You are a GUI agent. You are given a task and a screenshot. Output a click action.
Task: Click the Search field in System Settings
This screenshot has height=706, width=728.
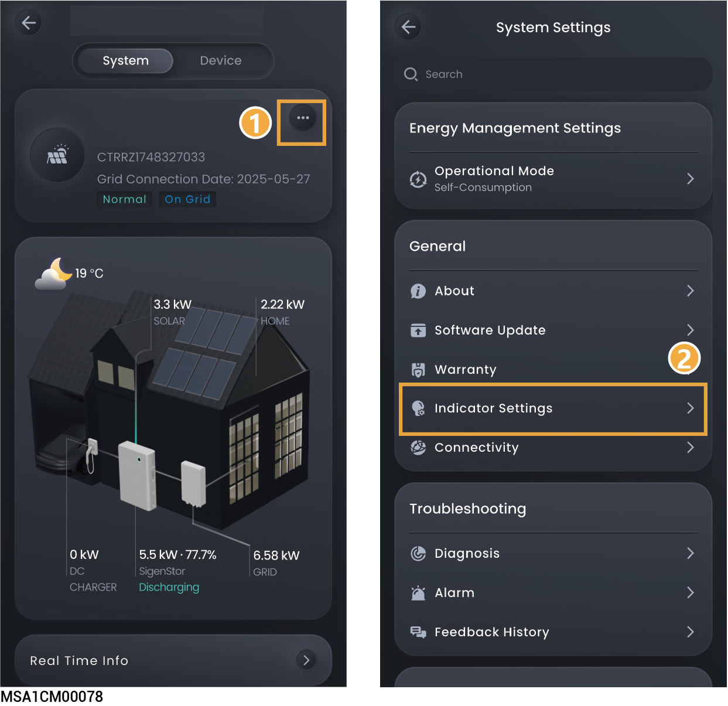point(553,74)
